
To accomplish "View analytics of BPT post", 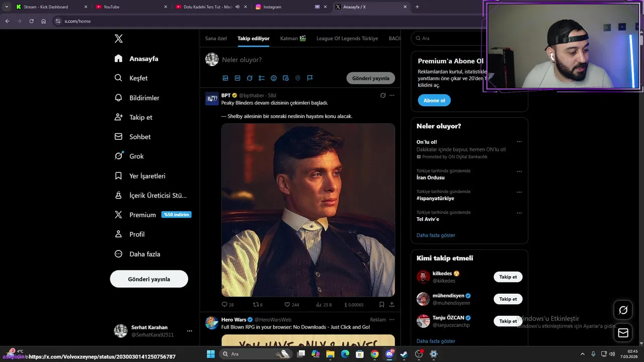I will point(324,305).
